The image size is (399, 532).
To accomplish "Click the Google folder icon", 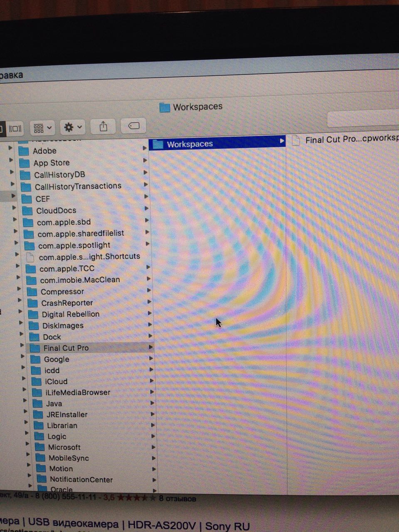I will [36, 360].
